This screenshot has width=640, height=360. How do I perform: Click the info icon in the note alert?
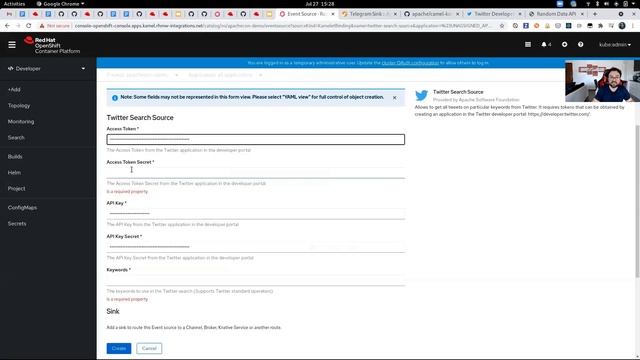click(115, 98)
